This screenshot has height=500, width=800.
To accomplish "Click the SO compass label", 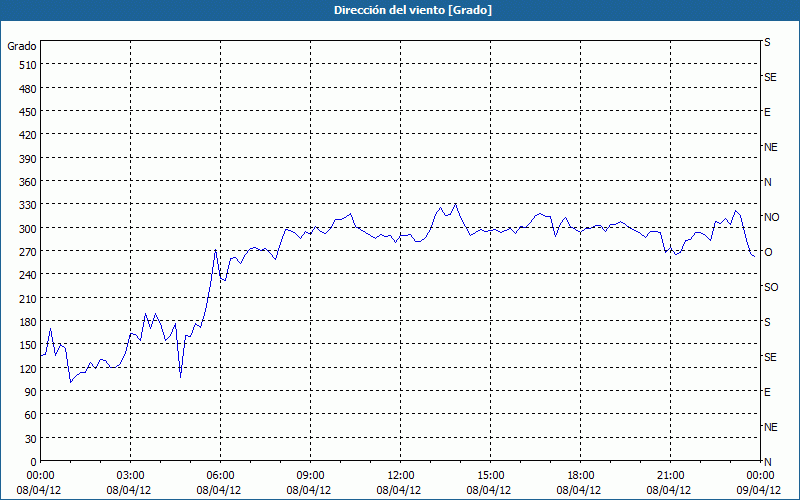I will pos(771,287).
